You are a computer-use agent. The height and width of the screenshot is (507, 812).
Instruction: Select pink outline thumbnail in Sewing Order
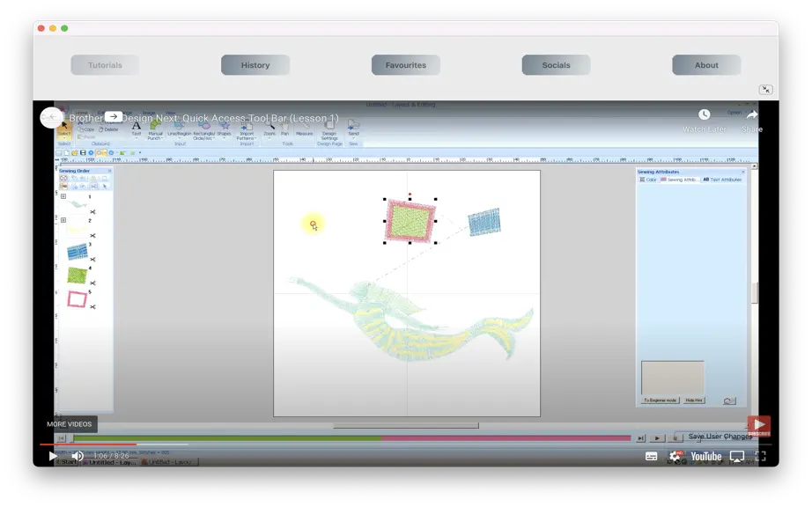78,299
